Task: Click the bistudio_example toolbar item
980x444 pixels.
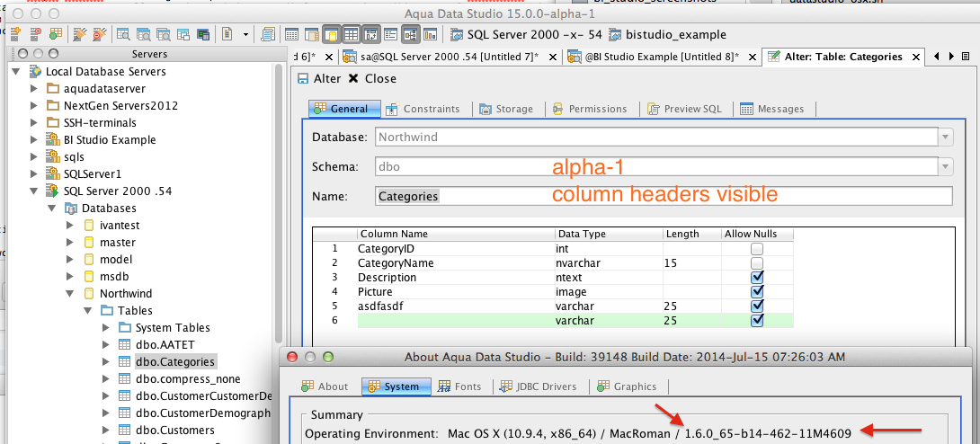Action: 667,35
